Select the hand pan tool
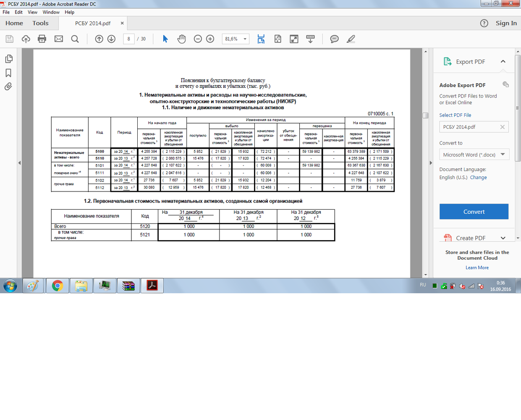The image size is (521, 420). coord(181,39)
